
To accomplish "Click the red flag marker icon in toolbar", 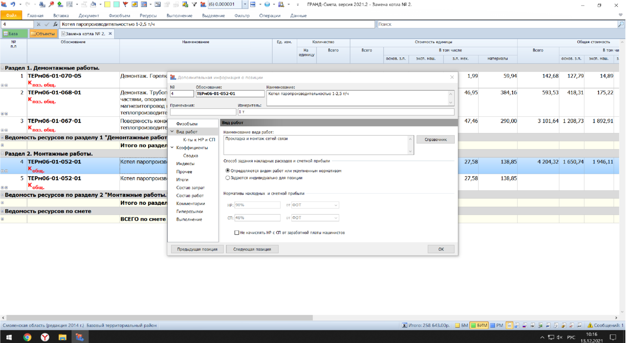I will [x=126, y=5].
